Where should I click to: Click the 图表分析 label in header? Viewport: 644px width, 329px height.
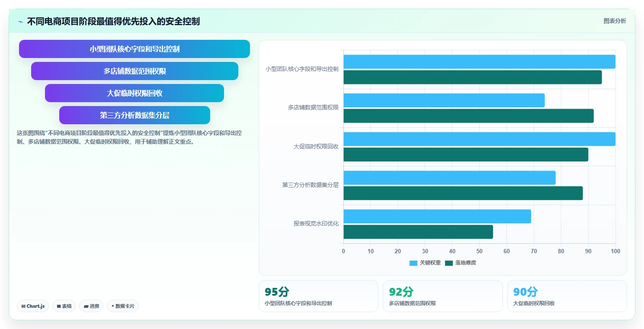(x=615, y=21)
